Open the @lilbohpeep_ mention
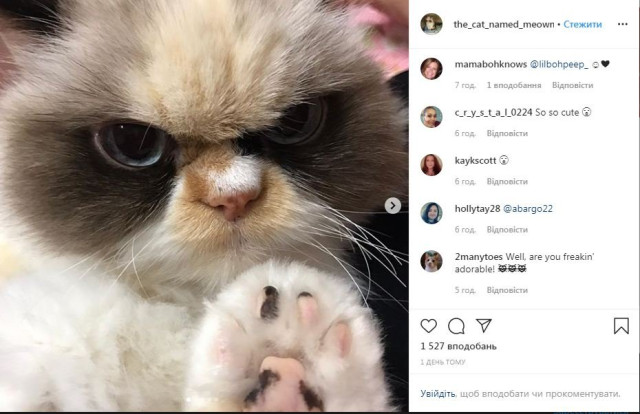640x414 pixels. pos(559,64)
